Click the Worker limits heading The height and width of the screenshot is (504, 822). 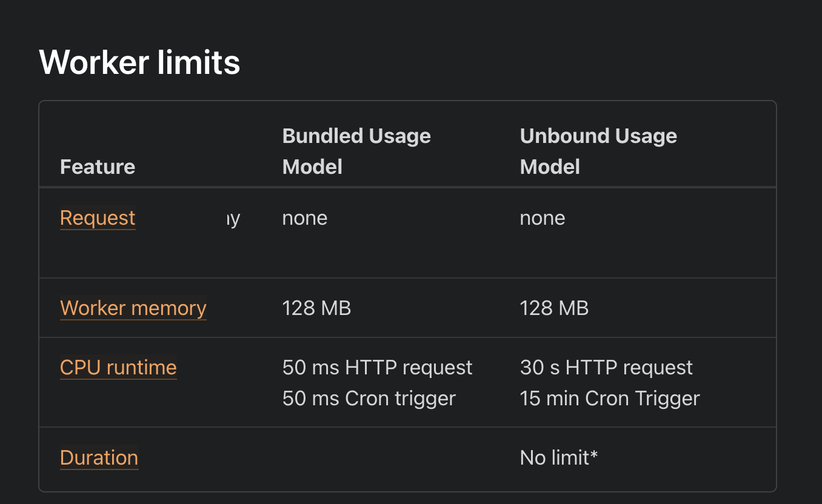point(139,62)
